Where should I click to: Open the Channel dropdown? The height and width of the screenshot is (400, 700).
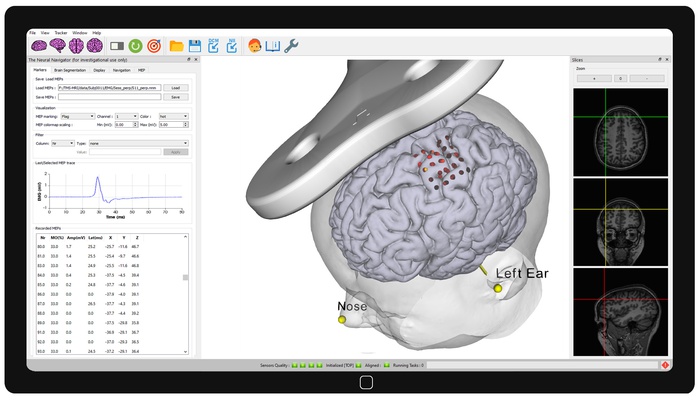(x=127, y=117)
